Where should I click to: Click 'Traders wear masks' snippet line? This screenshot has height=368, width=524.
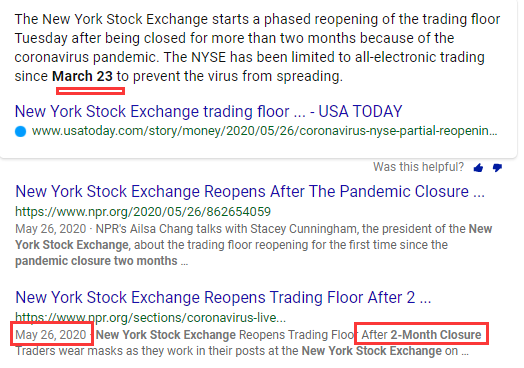(242, 351)
